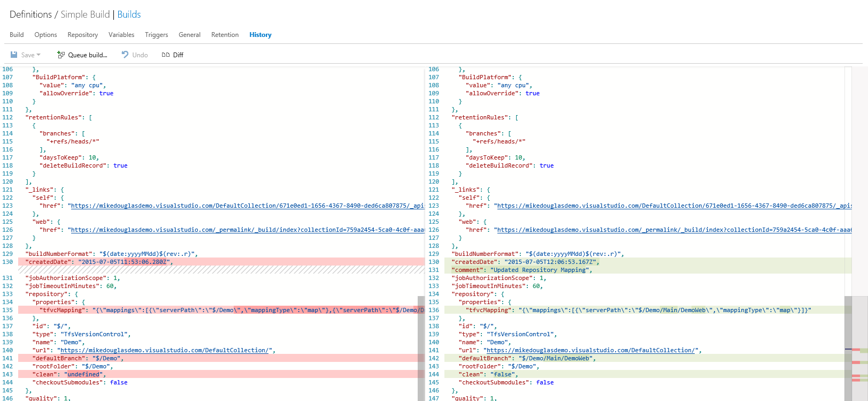
Task: Select the Variables tab
Action: [121, 35]
